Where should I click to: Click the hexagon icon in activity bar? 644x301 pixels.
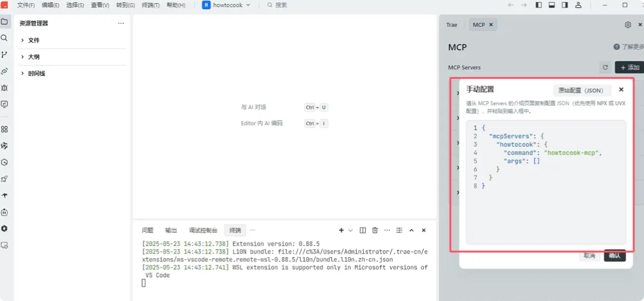pos(4,163)
